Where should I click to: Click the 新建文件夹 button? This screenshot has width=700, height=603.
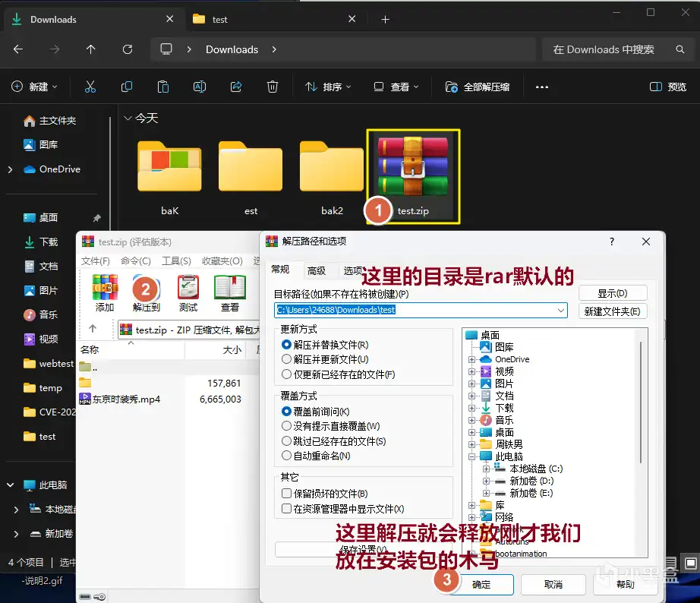tap(613, 311)
